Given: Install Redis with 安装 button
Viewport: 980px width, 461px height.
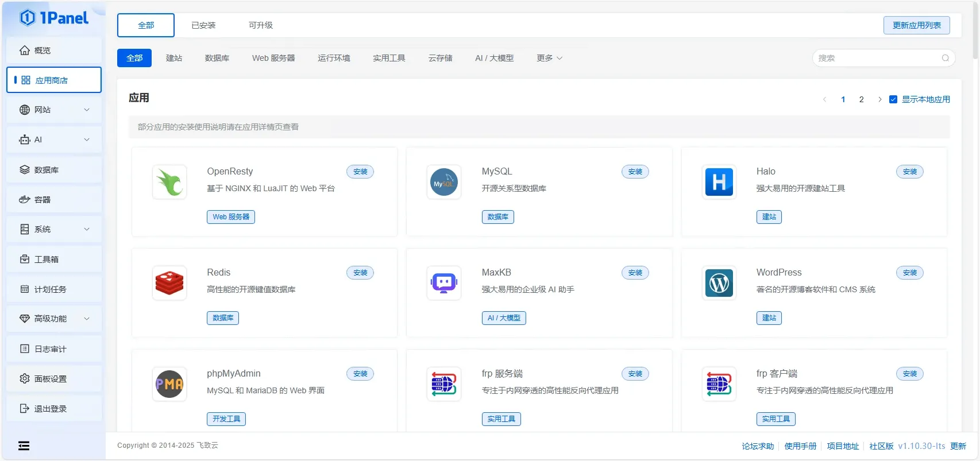Looking at the screenshot, I should click(x=360, y=273).
